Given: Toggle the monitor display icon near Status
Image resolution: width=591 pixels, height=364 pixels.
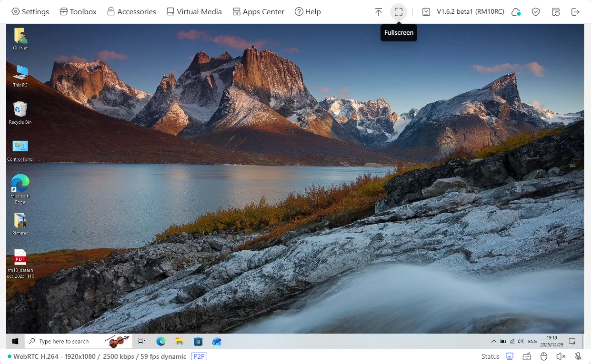Looking at the screenshot, I should [x=509, y=356].
